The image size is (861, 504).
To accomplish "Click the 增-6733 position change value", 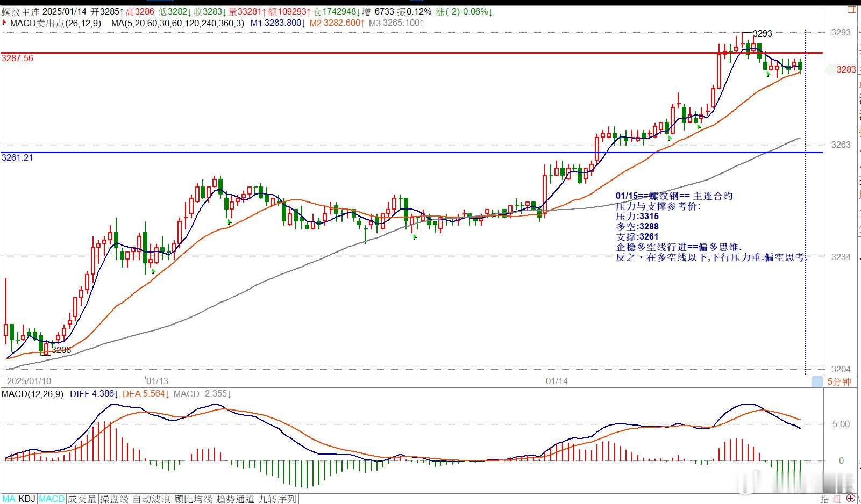I will pyautogui.click(x=379, y=11).
